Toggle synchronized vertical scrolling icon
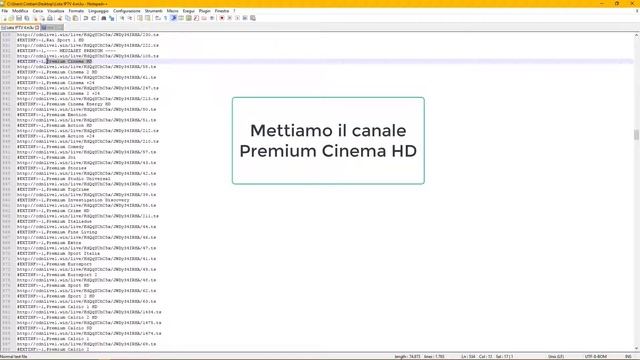 pos(140,18)
